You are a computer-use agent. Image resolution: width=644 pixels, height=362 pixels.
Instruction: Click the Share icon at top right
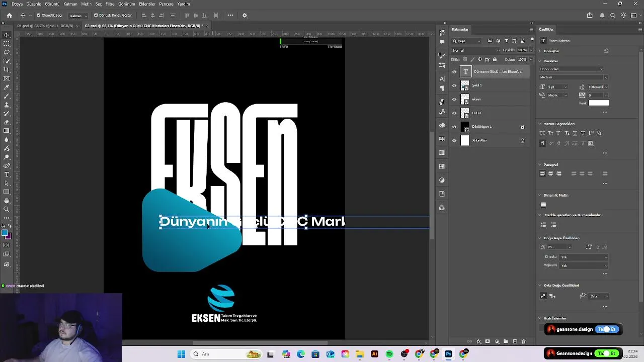coord(590,16)
